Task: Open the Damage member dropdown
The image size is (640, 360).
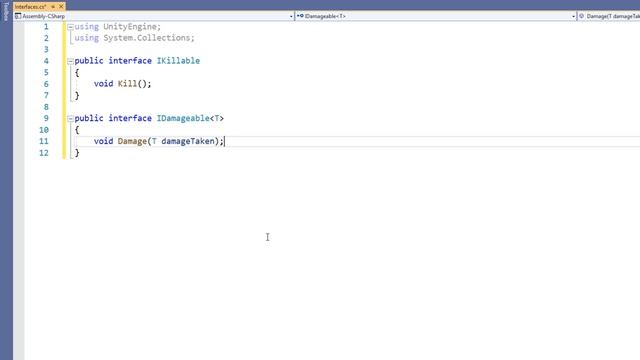Action: pyautogui.click(x=609, y=16)
